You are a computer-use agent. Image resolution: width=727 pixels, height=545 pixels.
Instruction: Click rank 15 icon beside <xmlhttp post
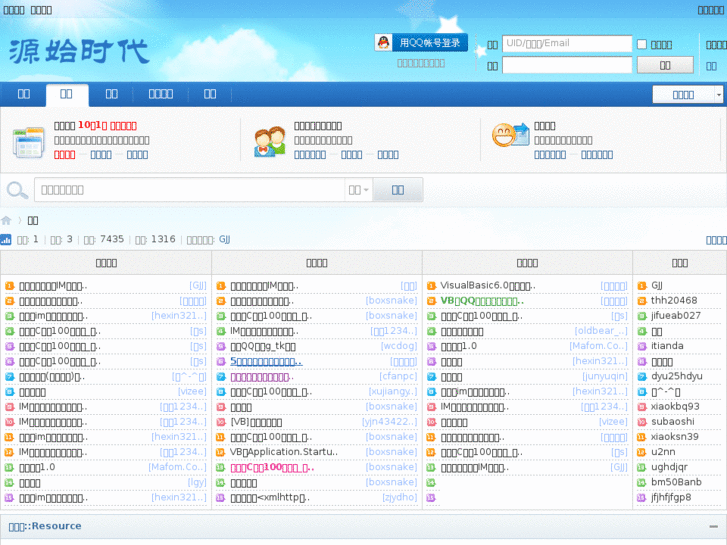[221, 498]
